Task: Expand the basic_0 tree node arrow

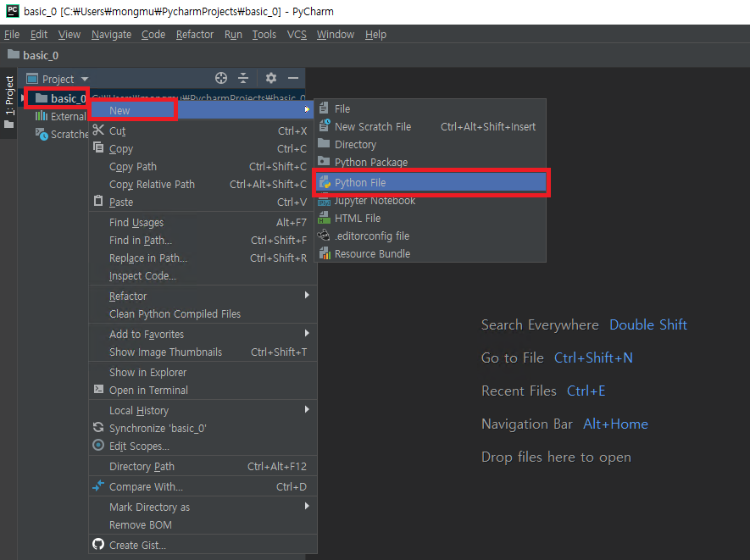Action: tap(23, 98)
